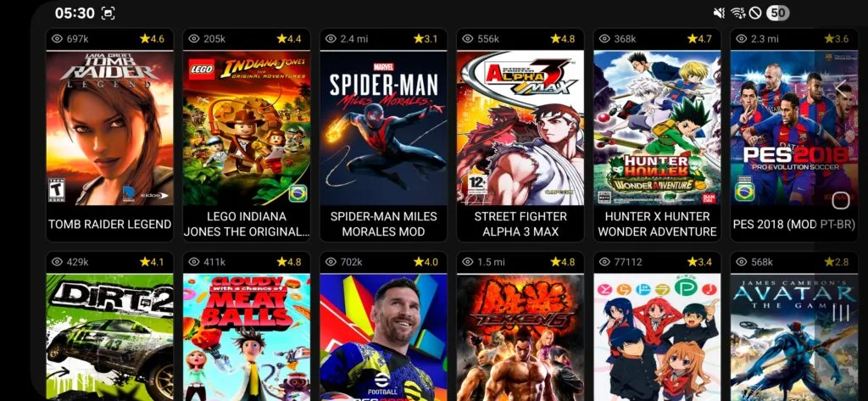Tap the eye views icon on Spider-Man card
Screen dimensions: 868x401
tap(331, 39)
